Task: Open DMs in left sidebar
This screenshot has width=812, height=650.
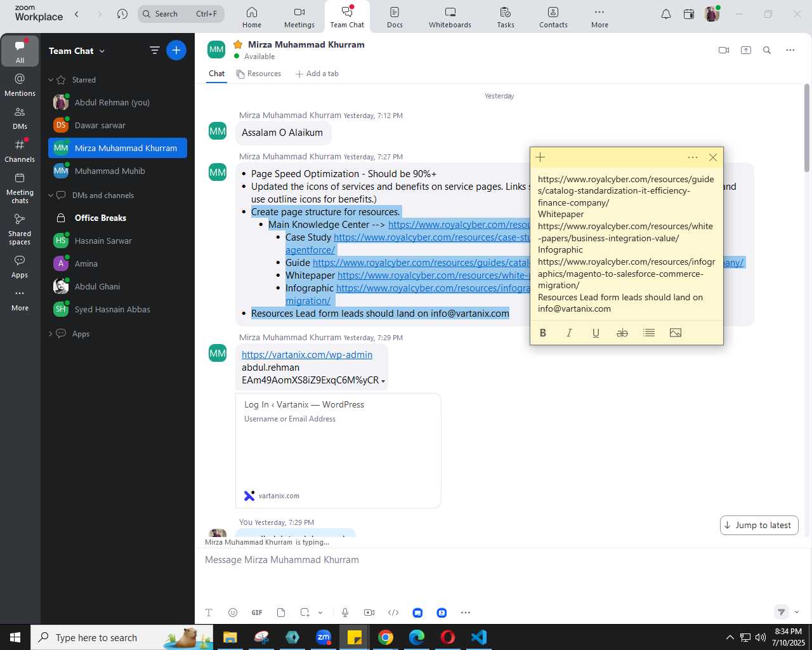Action: pos(20,118)
